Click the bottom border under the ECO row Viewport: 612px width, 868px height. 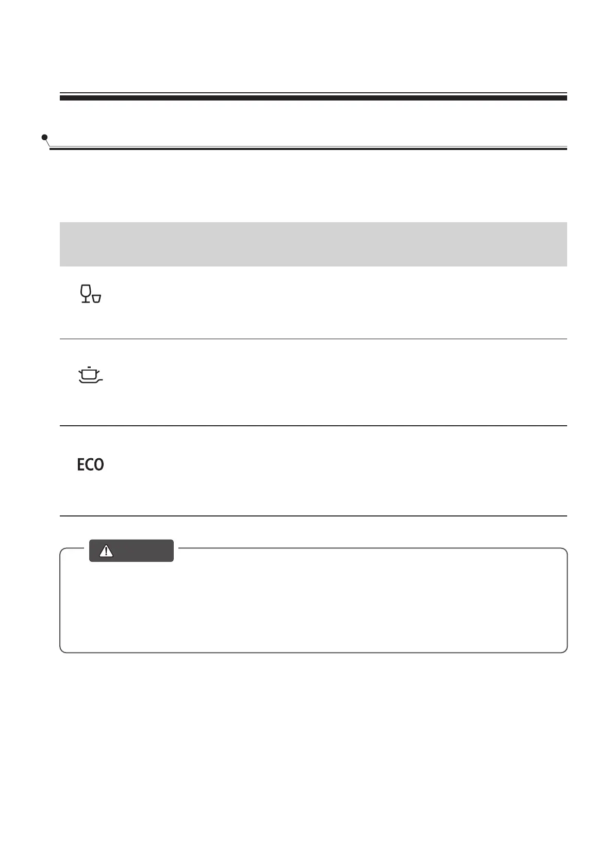[x=313, y=515]
